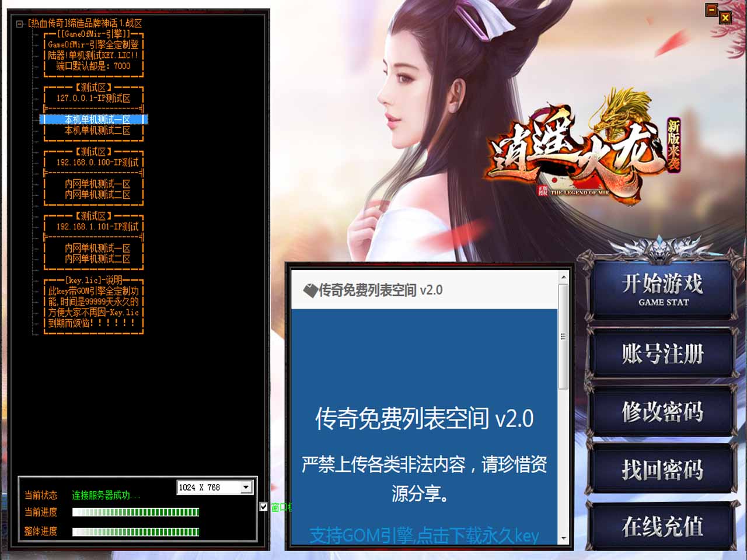Screen dimensions: 747x560
Task: Click the web panel scrollbar up arrow
Action: [564, 278]
